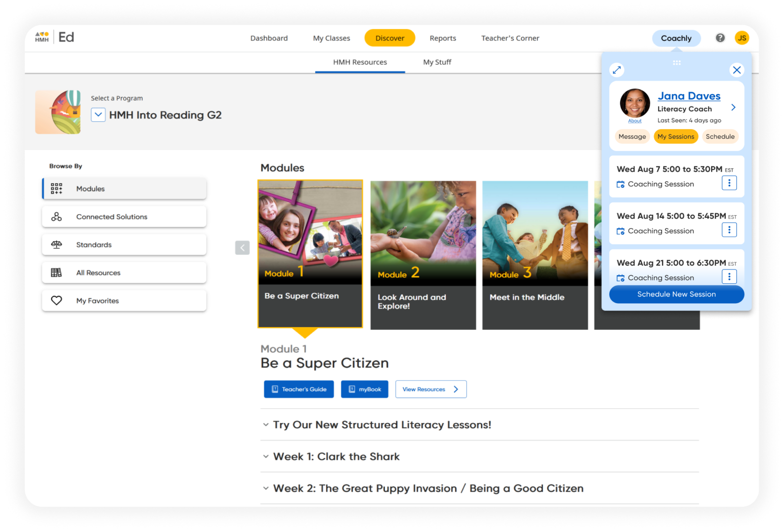Click the Ed logo text
This screenshot has width=784, height=532.
click(67, 37)
